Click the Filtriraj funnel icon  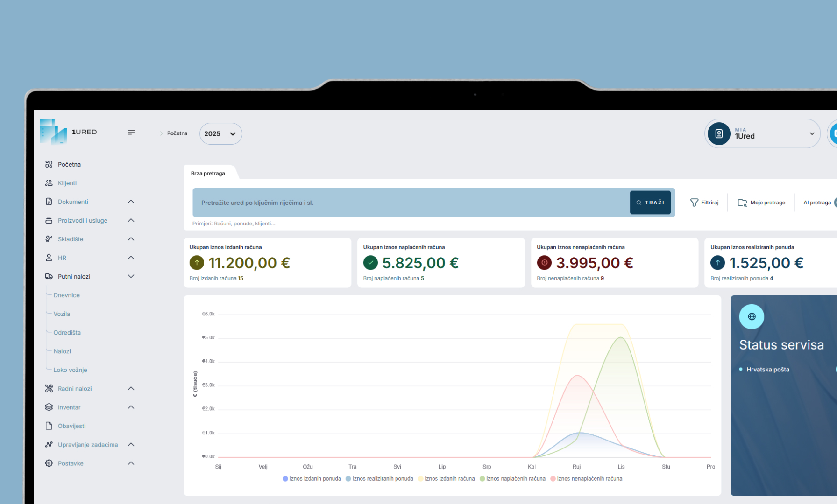[x=694, y=203]
